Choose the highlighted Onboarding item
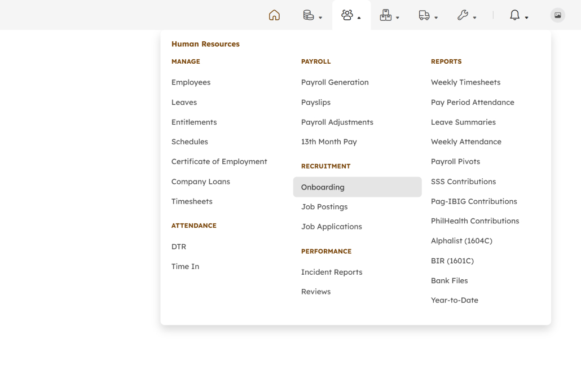Screen dimensions: 581x392 [x=357, y=187]
